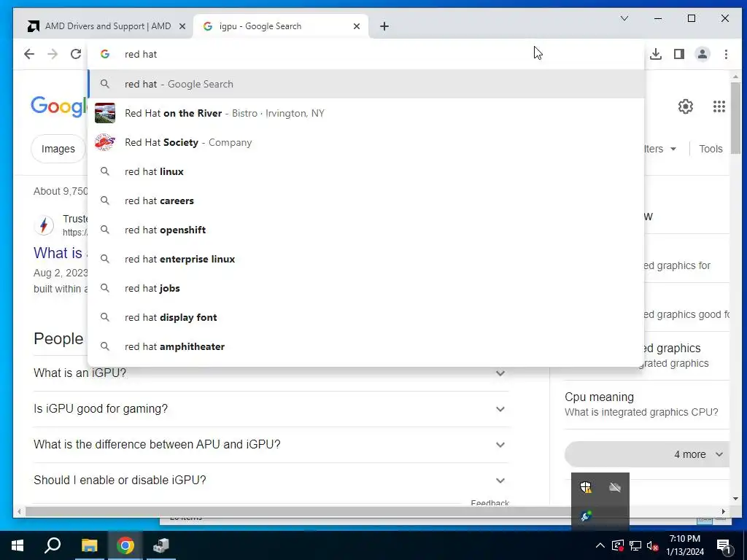The height and width of the screenshot is (560, 747).
Task: Choose Red Hat on the River suggestion
Action: (366, 113)
